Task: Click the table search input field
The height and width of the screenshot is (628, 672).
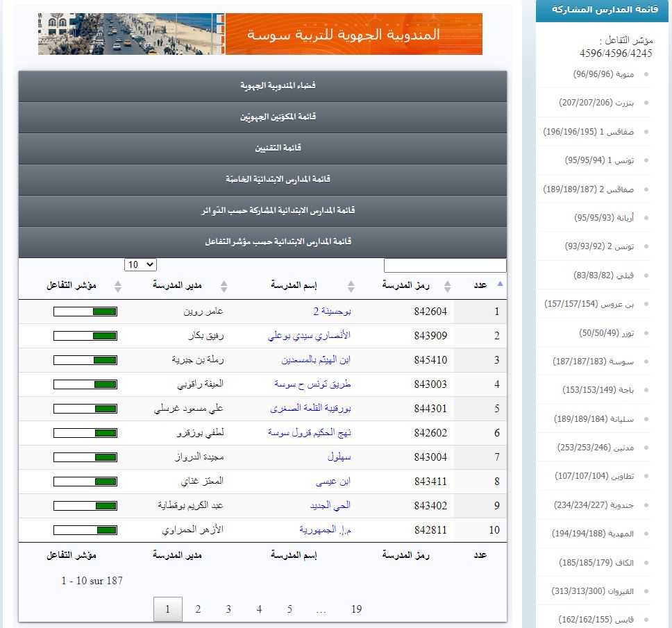Action: pos(445,265)
